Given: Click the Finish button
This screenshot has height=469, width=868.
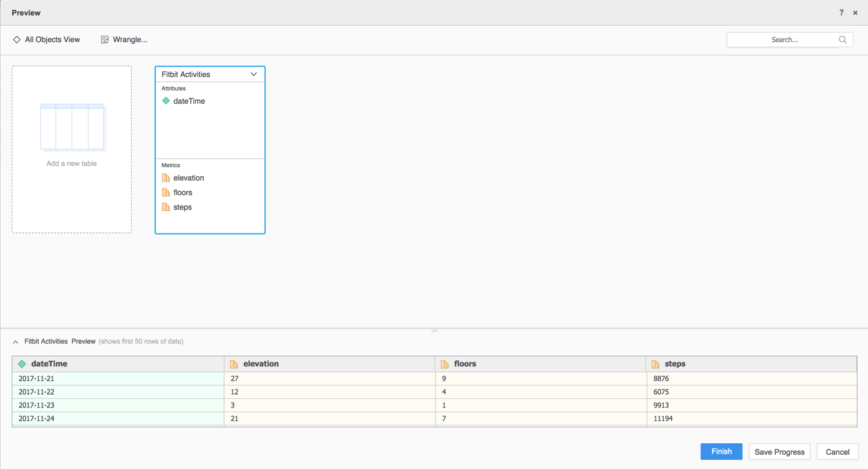Looking at the screenshot, I should [x=721, y=452].
